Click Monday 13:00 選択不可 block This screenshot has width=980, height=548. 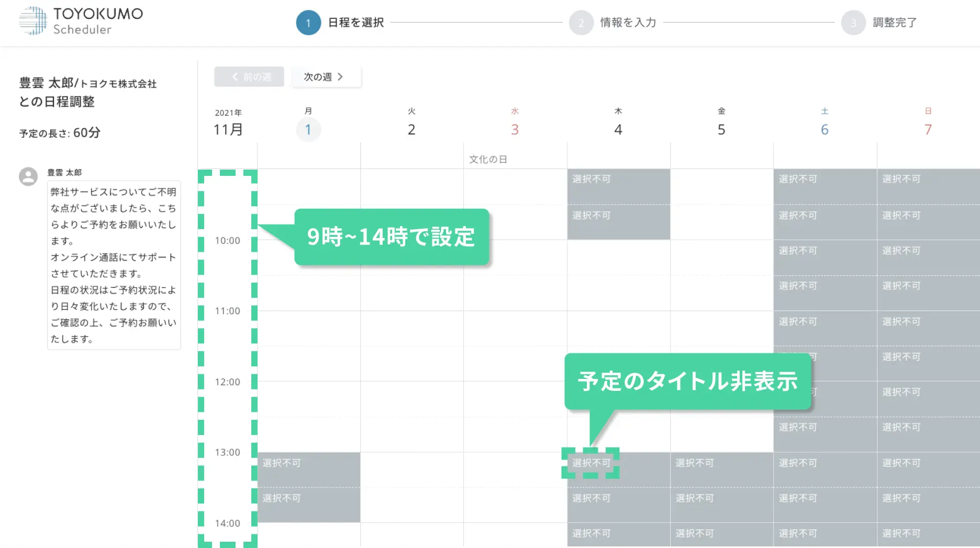tap(309, 469)
